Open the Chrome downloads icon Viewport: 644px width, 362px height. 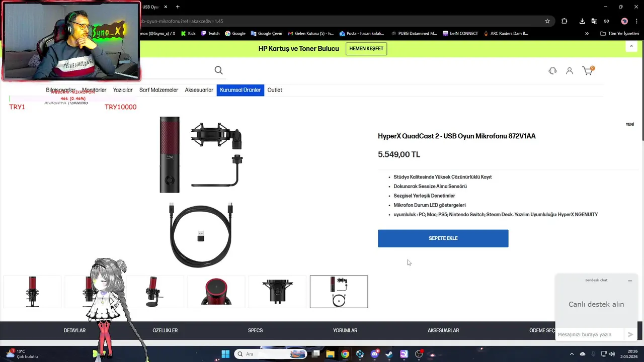[x=582, y=21]
